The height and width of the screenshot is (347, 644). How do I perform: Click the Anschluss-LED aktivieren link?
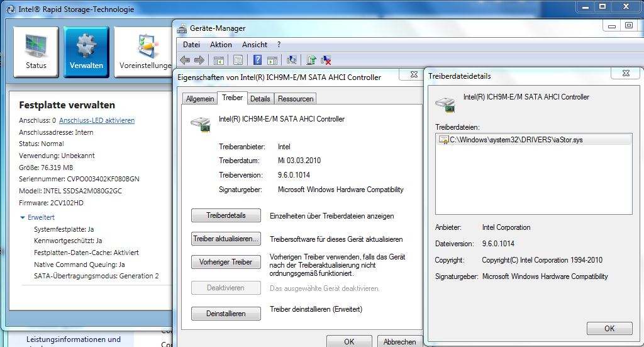click(x=97, y=120)
